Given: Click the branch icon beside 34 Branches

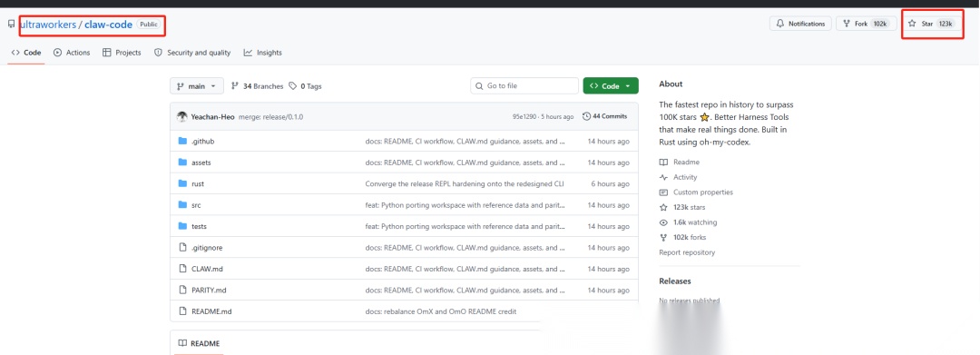Looking at the screenshot, I should pyautogui.click(x=235, y=86).
